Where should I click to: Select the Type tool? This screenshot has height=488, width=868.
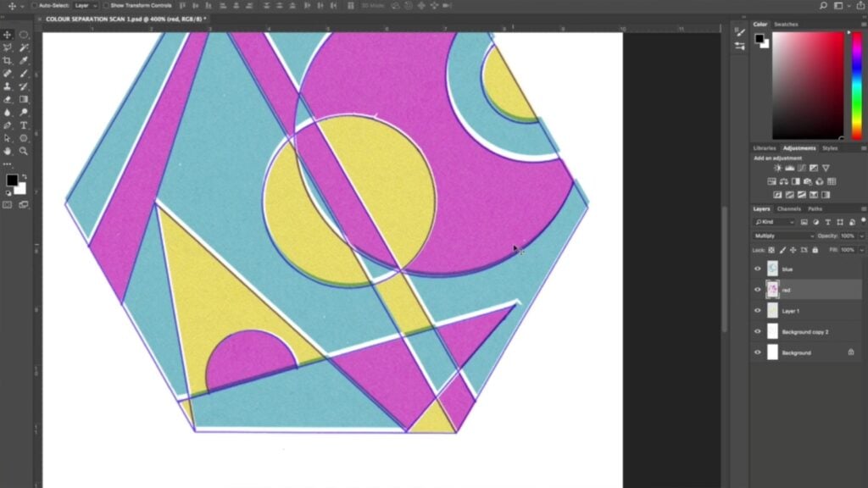(x=25, y=125)
